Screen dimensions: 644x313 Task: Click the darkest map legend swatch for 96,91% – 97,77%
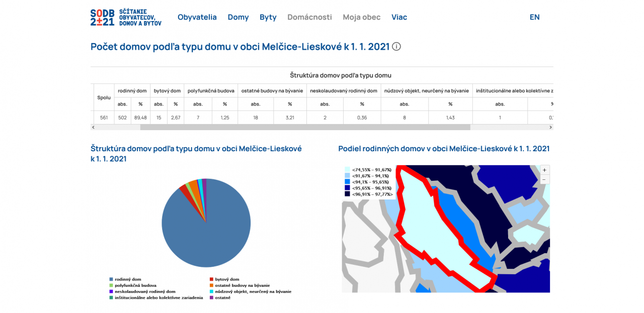pos(348,194)
